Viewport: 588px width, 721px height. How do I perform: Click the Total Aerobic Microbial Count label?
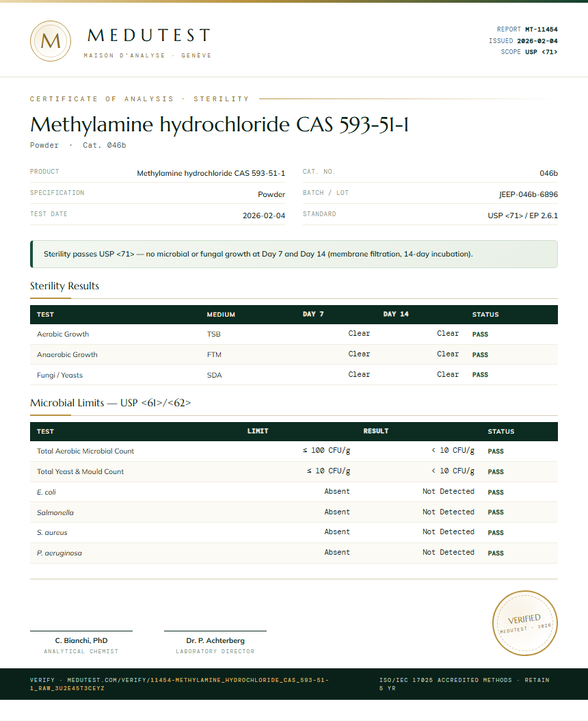click(85, 451)
